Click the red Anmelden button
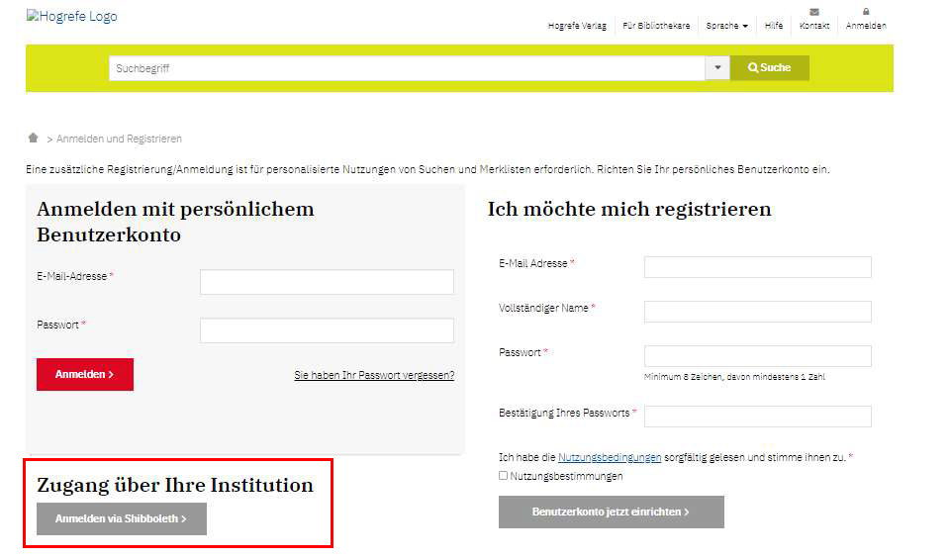This screenshot has height=560, width=950. tap(85, 375)
